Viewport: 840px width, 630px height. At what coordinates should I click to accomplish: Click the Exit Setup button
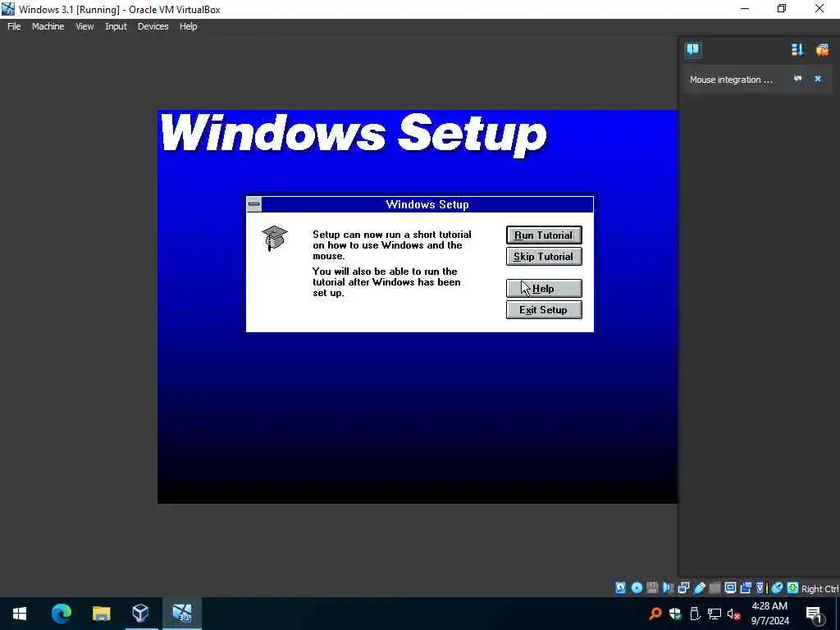point(544,309)
